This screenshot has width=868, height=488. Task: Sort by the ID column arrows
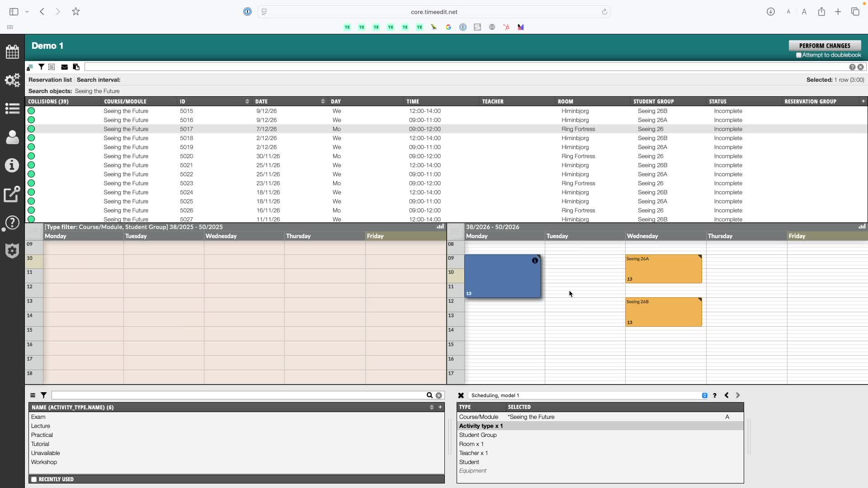pyautogui.click(x=247, y=102)
